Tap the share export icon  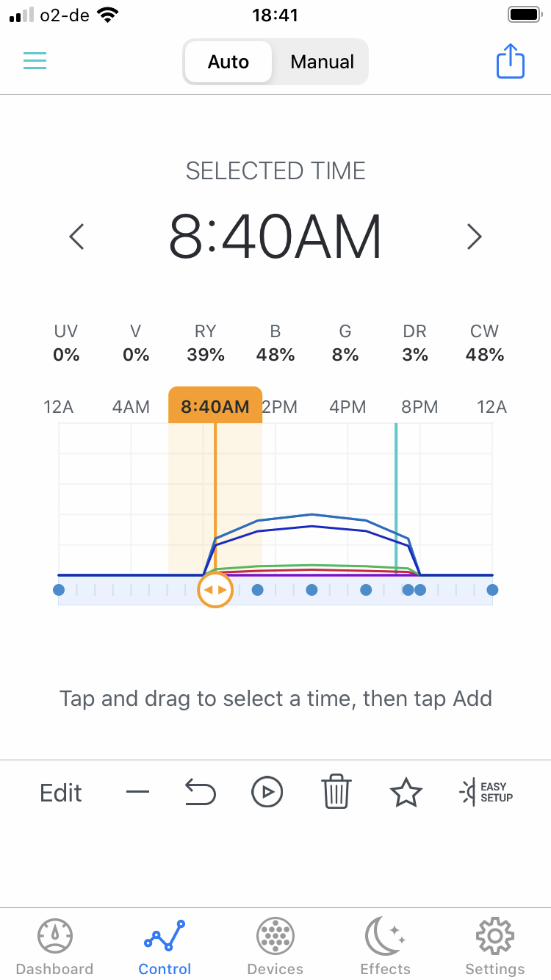511,61
